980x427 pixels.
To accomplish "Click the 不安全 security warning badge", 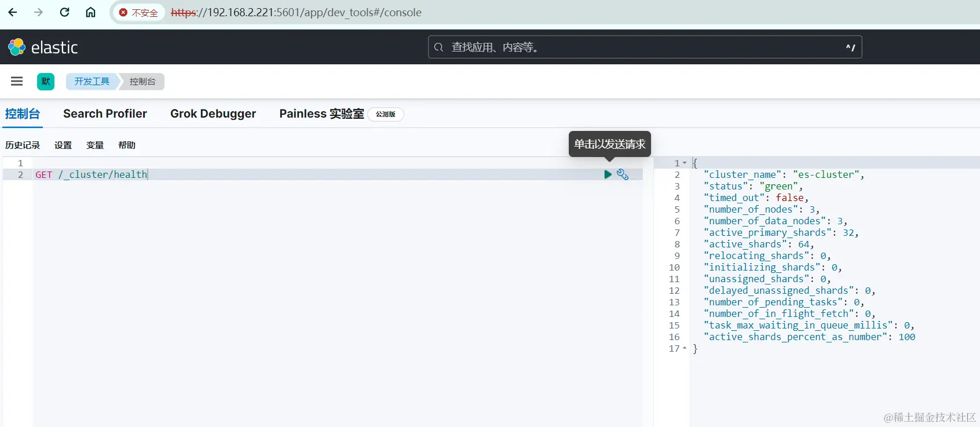I will pyautogui.click(x=138, y=13).
